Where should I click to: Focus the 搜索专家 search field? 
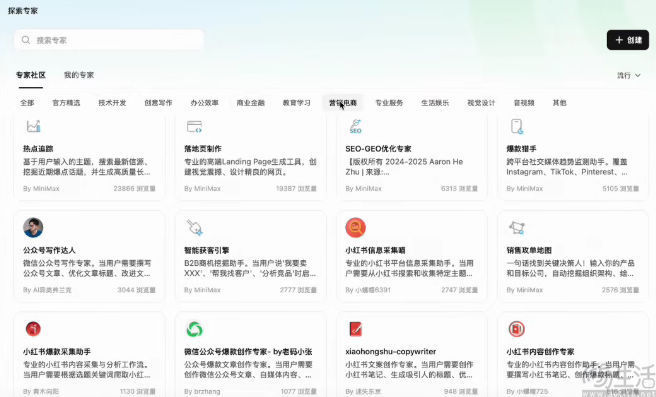[x=109, y=40]
